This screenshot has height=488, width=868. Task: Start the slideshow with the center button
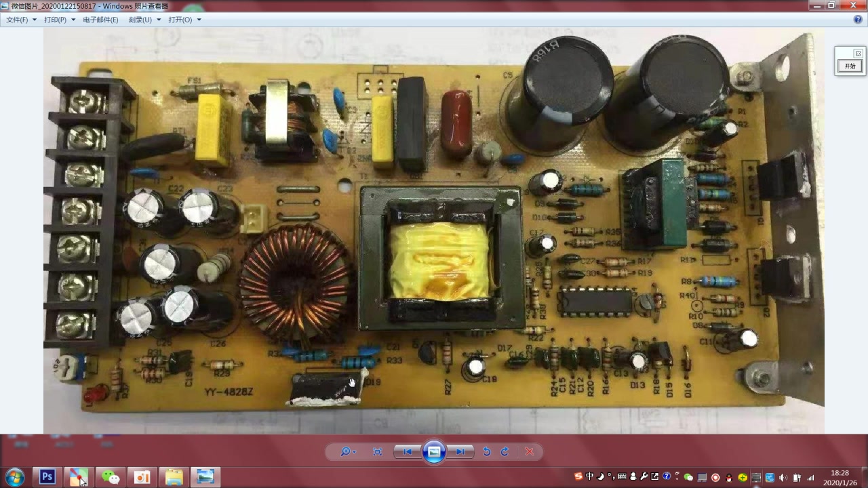coord(433,451)
